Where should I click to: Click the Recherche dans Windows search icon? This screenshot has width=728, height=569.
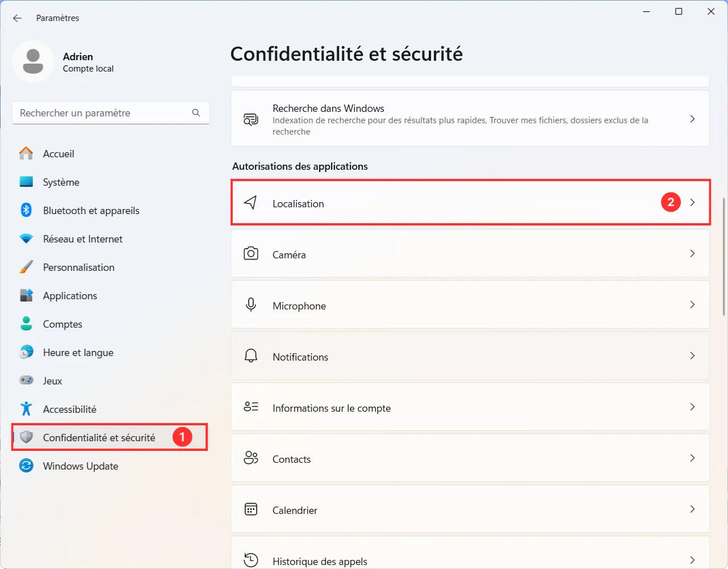(x=250, y=119)
